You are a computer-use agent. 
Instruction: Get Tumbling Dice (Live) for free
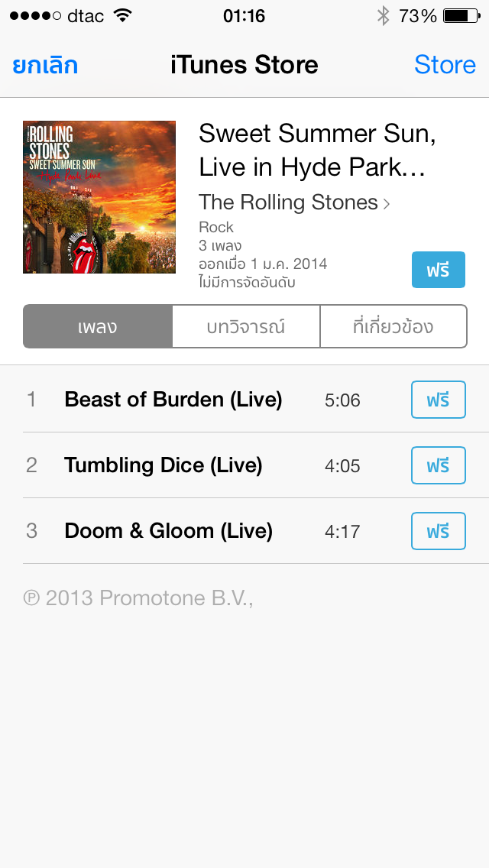click(438, 465)
